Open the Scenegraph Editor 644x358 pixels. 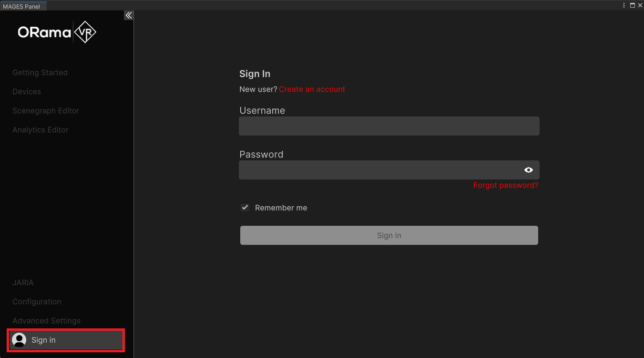click(46, 111)
